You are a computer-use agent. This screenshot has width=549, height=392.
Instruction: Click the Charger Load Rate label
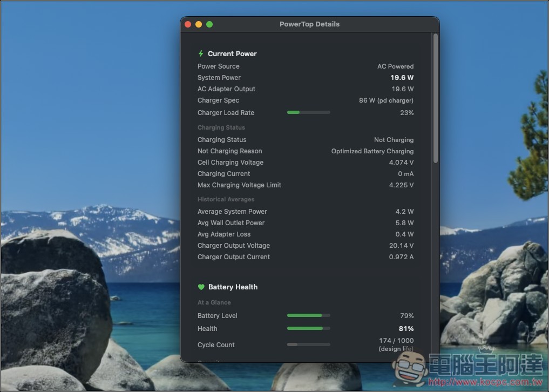pyautogui.click(x=226, y=112)
